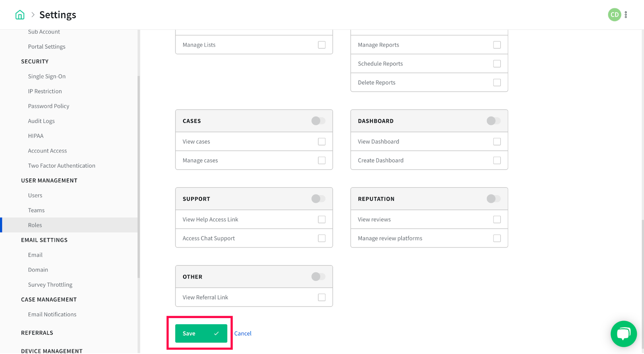This screenshot has height=354, width=644.
Task: Open the chat support bubble
Action: [x=623, y=333]
